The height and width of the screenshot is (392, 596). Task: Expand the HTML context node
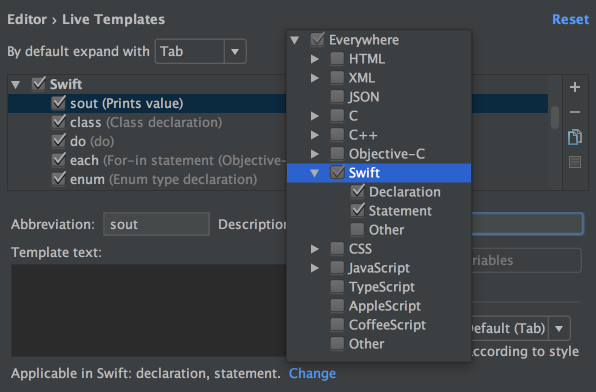pos(315,59)
